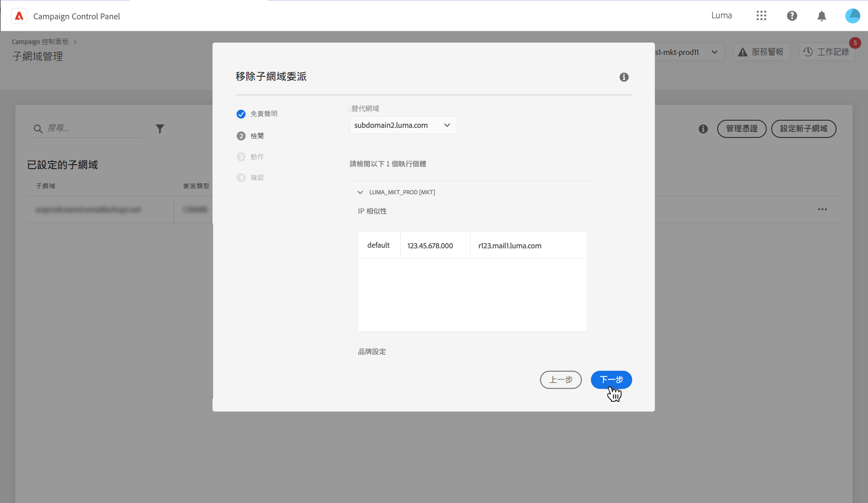Open the subdomain2.luma.com dropdown

click(403, 125)
